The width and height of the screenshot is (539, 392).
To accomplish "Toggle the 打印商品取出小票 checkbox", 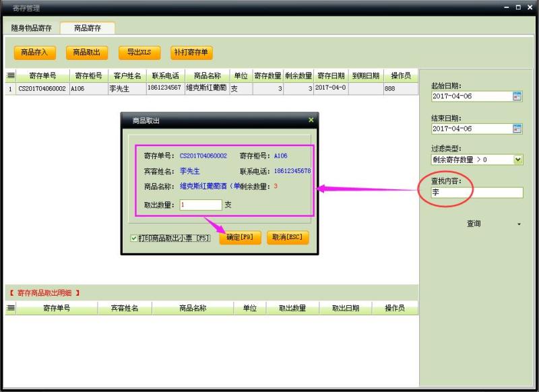I will coord(135,238).
